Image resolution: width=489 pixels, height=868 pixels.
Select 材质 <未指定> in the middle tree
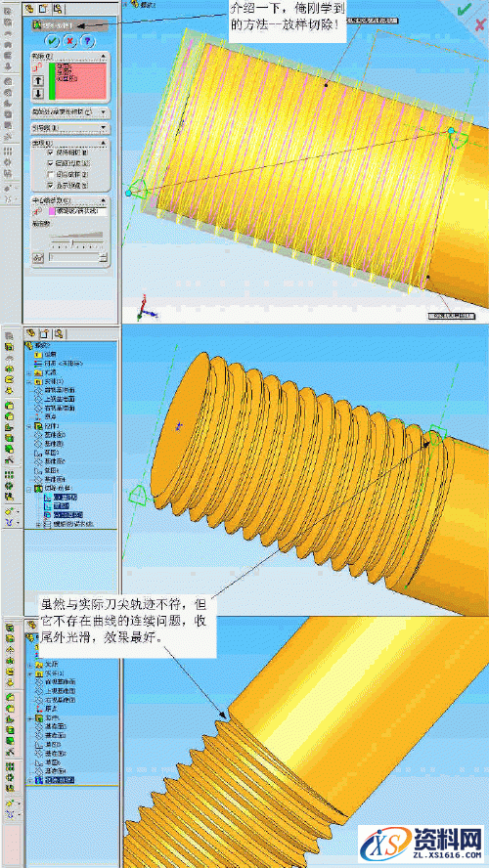58,364
